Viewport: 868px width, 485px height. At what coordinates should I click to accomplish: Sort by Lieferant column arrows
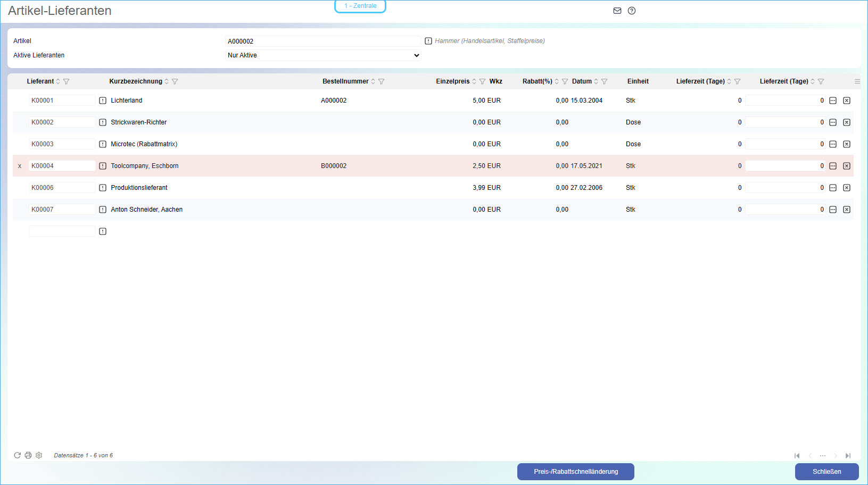[x=58, y=81]
